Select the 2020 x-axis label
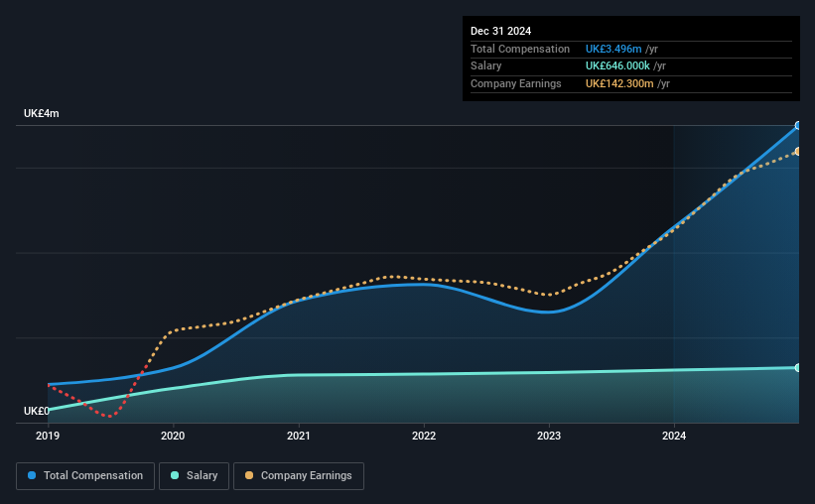The width and height of the screenshot is (815, 504). pos(173,436)
